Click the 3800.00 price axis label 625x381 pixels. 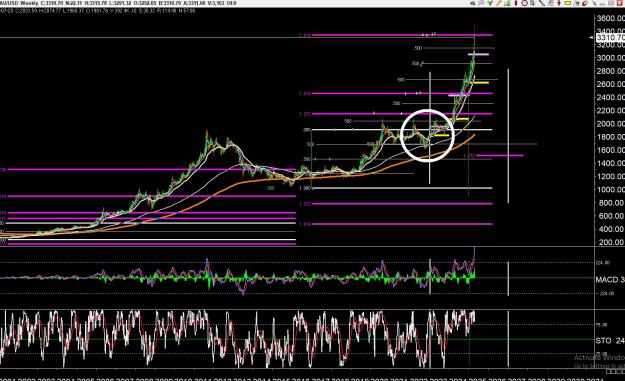pyautogui.click(x=610, y=18)
